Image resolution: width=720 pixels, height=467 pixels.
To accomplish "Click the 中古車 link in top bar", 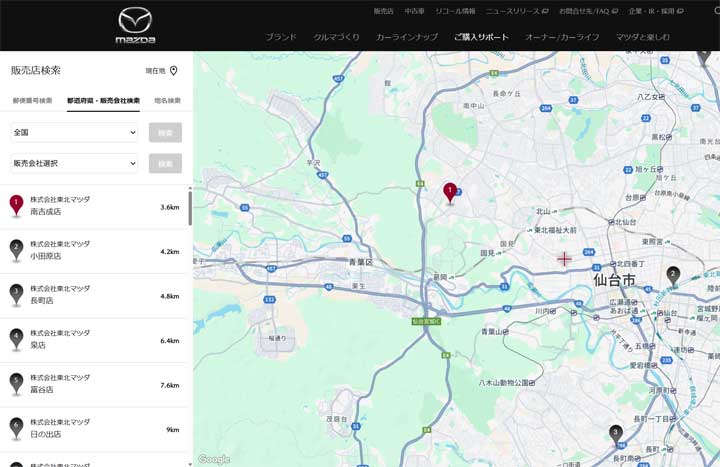I will pyautogui.click(x=415, y=11).
